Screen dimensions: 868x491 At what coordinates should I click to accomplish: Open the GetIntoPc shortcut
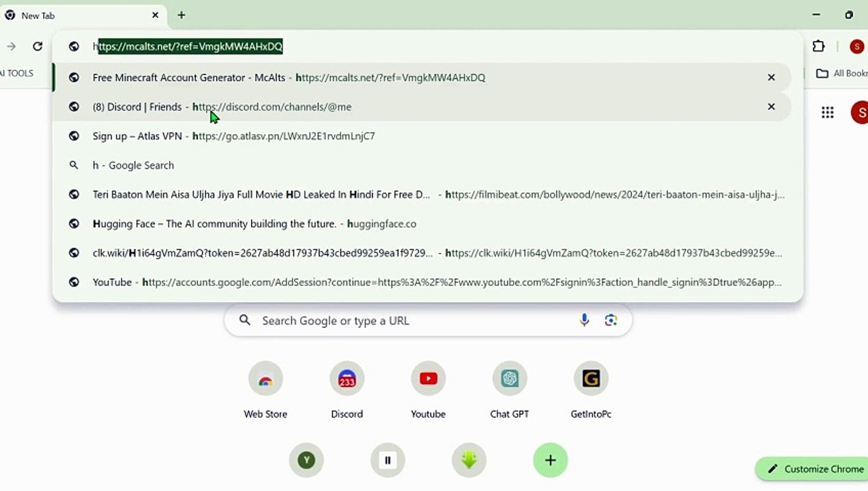591,389
